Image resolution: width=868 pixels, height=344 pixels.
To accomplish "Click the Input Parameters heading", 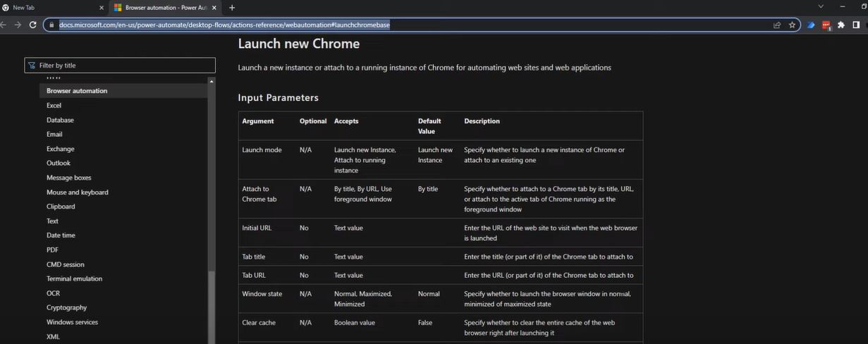I will pos(279,98).
